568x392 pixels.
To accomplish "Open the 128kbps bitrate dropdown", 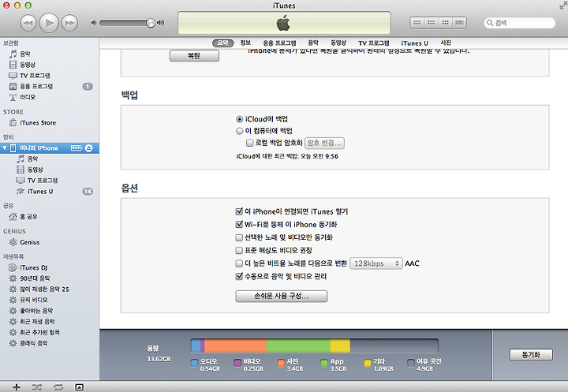I will 376,263.
